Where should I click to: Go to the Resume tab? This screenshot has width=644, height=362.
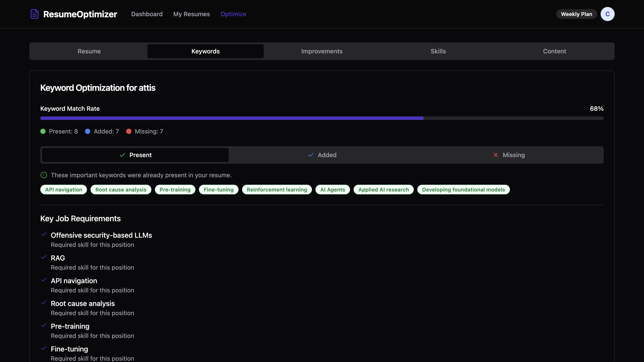(89, 51)
